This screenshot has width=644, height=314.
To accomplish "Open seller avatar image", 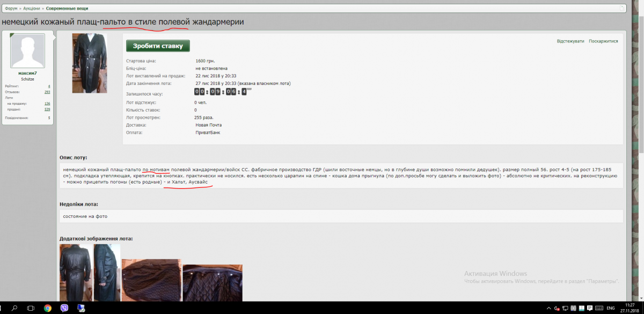I will [28, 51].
